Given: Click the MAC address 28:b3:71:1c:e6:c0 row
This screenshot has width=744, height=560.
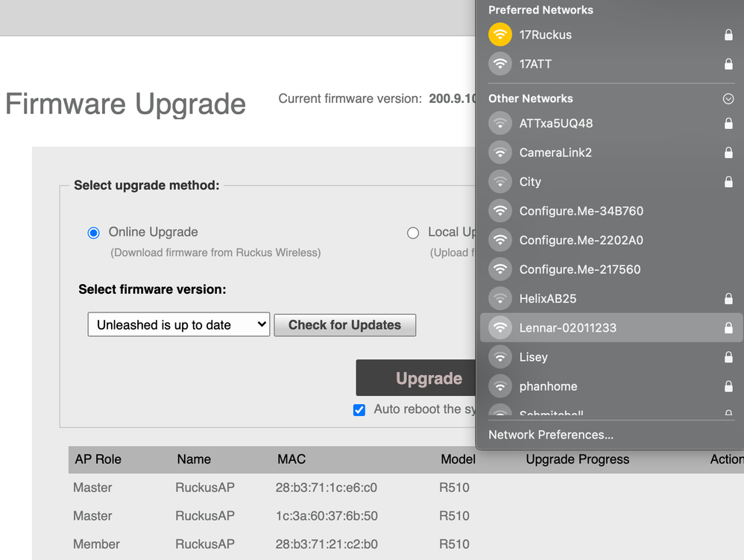Looking at the screenshot, I should [327, 488].
